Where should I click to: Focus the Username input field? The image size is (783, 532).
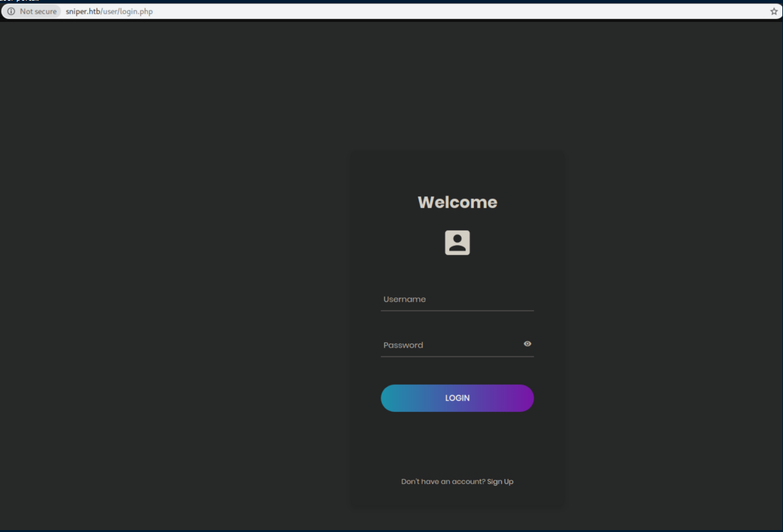[456, 299]
